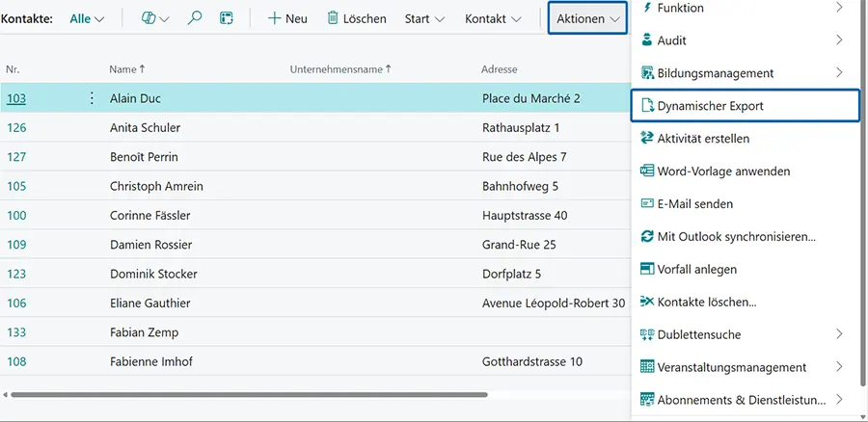Expand the Audit submenu arrow
This screenshot has width=868, height=422.
839,40
